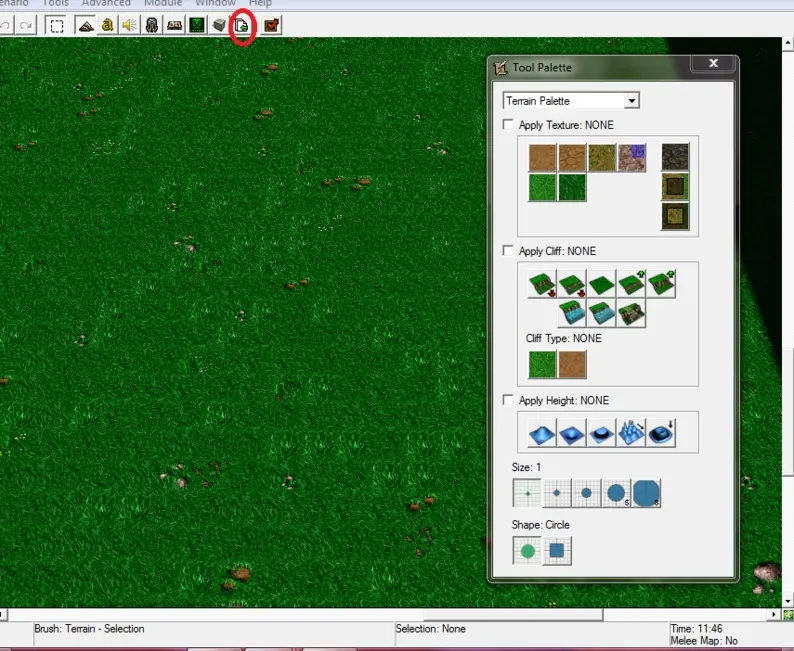Set brush size to 1
794x651 pixels.
pos(527,493)
